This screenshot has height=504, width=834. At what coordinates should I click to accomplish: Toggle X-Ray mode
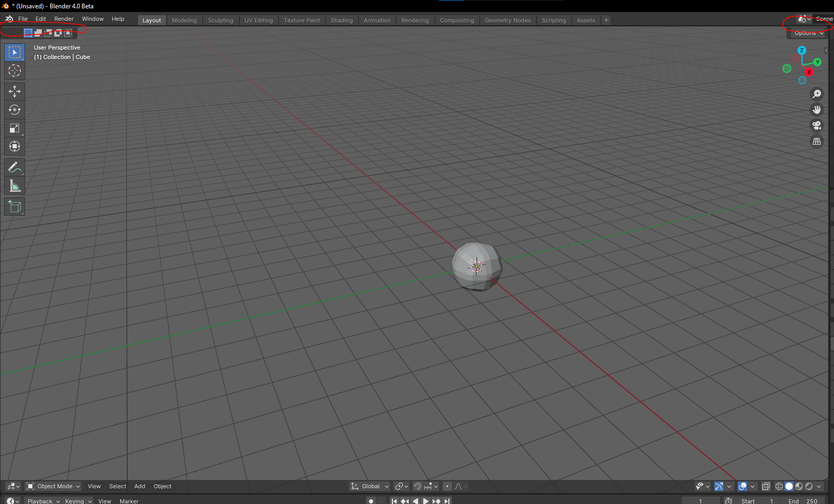[x=766, y=486]
